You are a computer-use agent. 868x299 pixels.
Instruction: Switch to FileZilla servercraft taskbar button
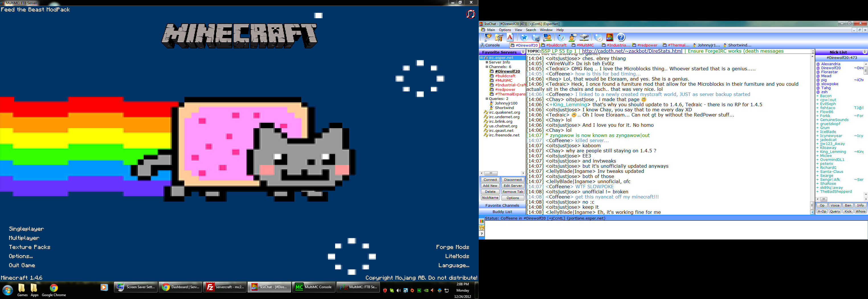225,287
